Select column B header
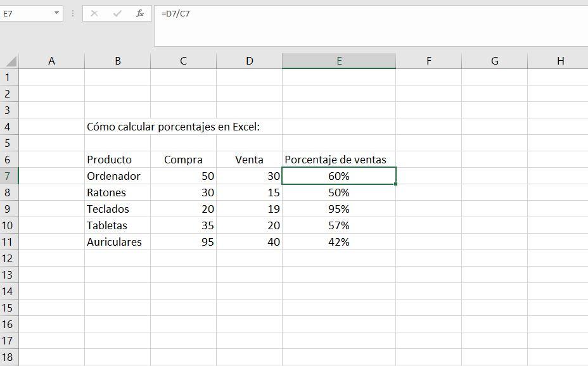This screenshot has height=366, width=588. 118,60
